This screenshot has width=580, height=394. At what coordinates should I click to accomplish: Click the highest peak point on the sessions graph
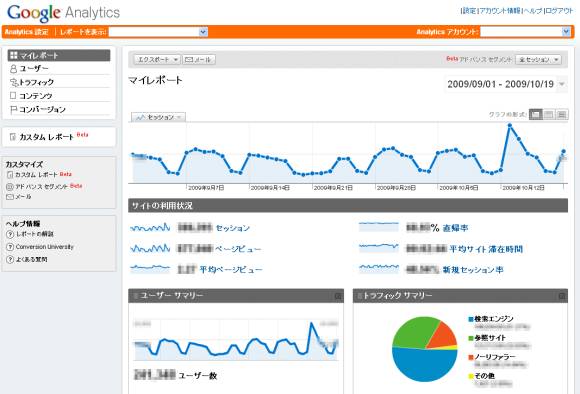click(510, 125)
